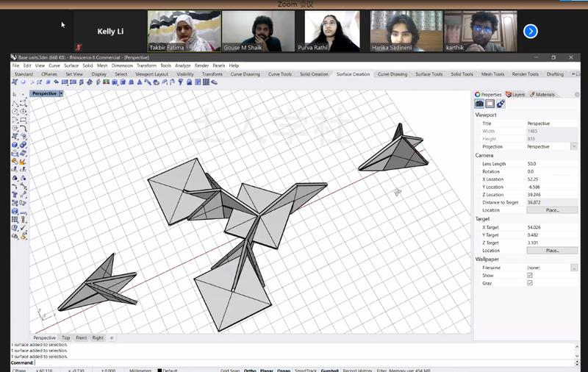This screenshot has height=372, width=588.
Task: Select the pointer selection tool in left toolbar
Action: 15,95
